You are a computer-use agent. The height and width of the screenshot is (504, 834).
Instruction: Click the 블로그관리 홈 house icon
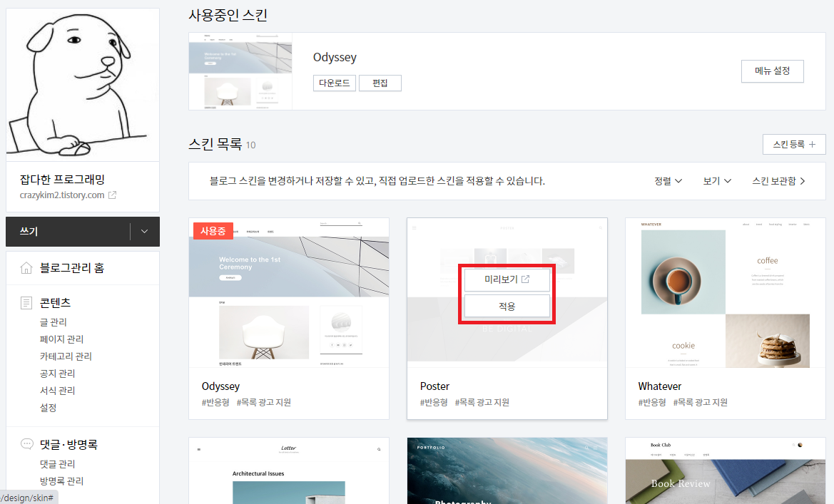26,268
